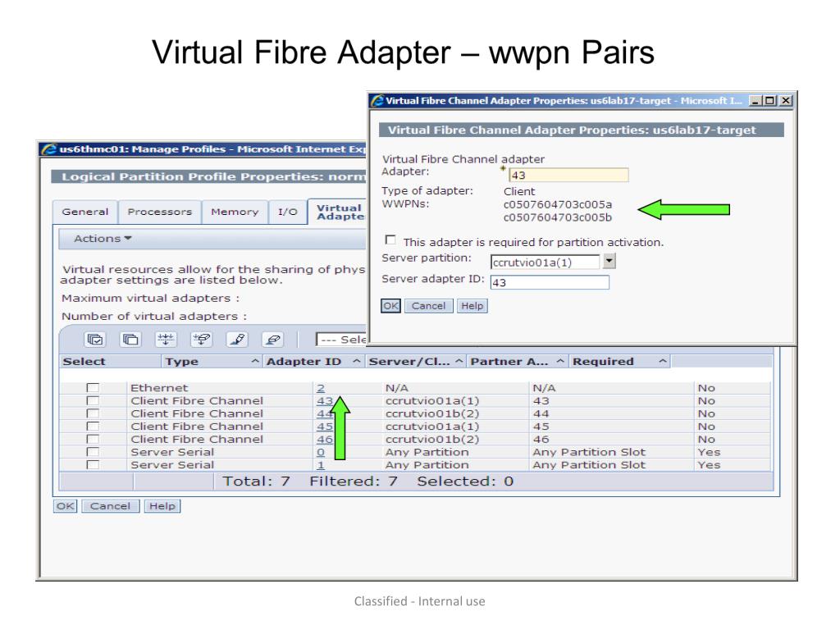Open the Actions dropdown menu
Screen dimensions: 840x630
[103, 239]
